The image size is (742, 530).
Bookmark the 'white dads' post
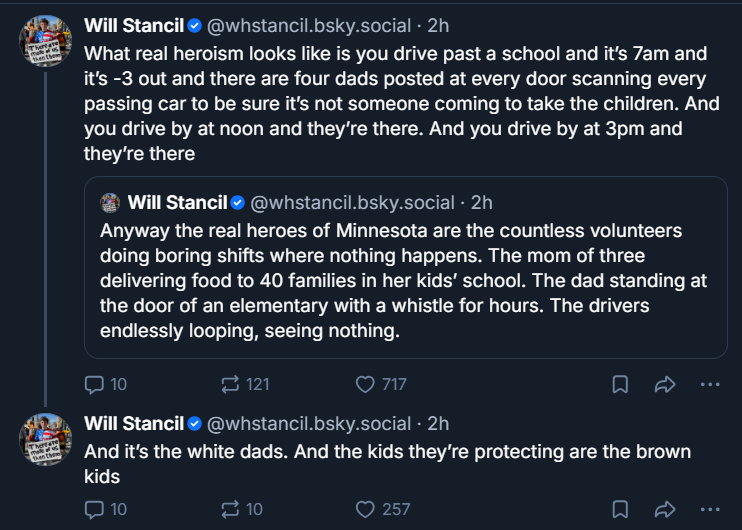(620, 509)
